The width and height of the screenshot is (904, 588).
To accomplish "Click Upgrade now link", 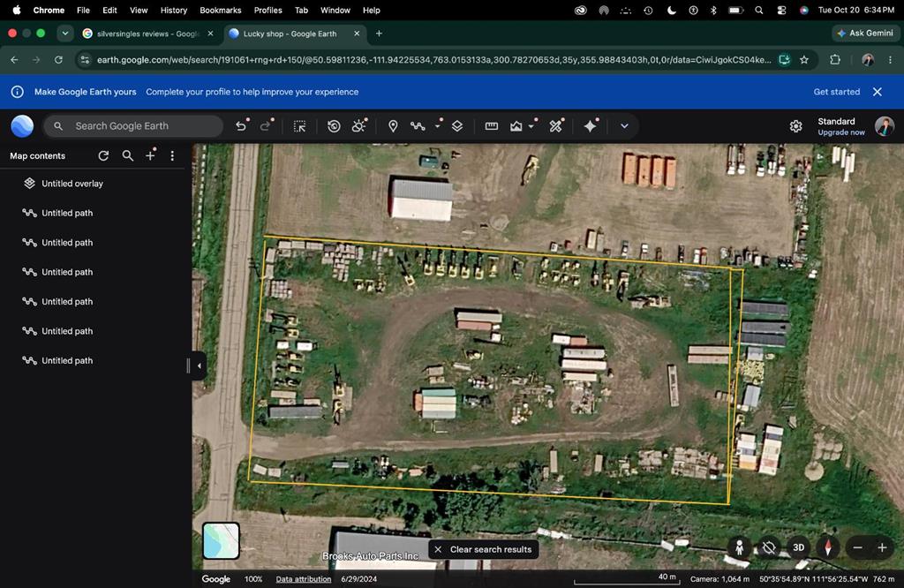I will click(841, 132).
